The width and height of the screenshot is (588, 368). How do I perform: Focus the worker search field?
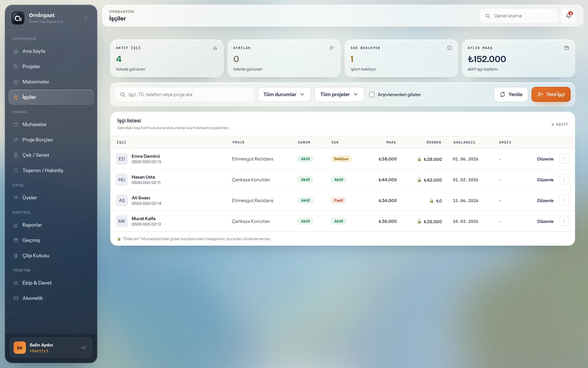(x=184, y=94)
